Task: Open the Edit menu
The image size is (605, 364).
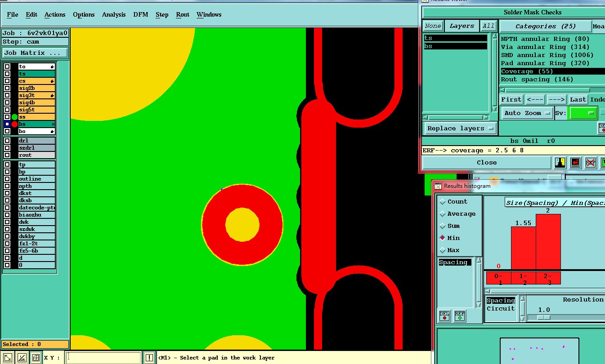Action: 31,15
